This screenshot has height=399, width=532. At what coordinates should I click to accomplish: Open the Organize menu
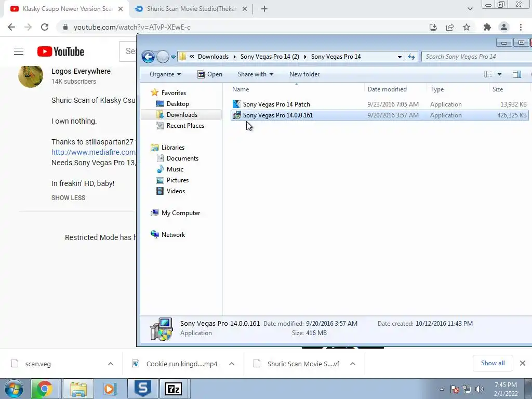(x=165, y=74)
